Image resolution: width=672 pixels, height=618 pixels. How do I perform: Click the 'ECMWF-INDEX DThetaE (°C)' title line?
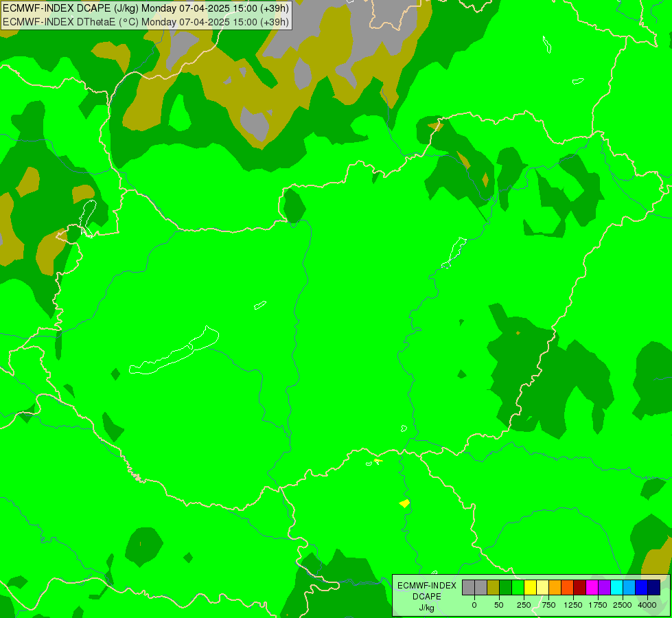point(146,22)
